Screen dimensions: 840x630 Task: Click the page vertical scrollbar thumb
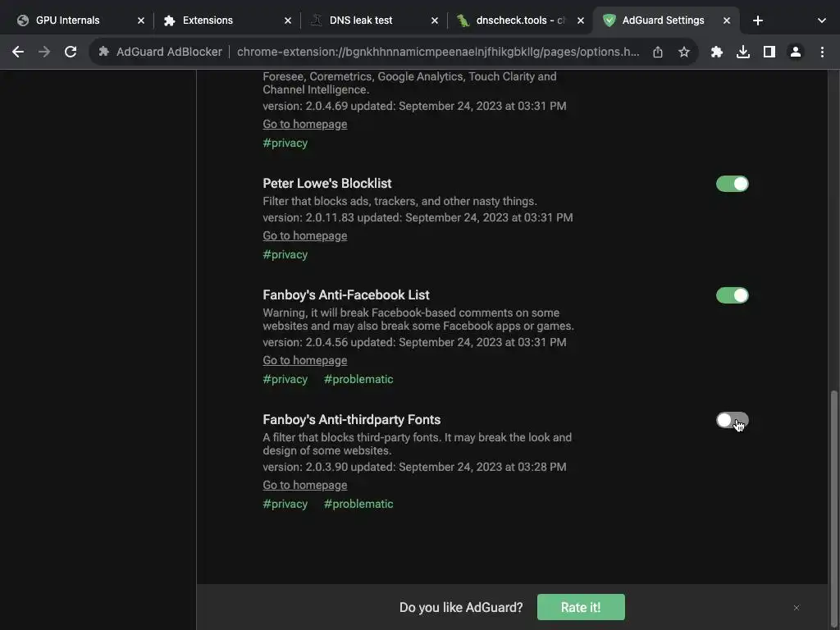click(833, 484)
